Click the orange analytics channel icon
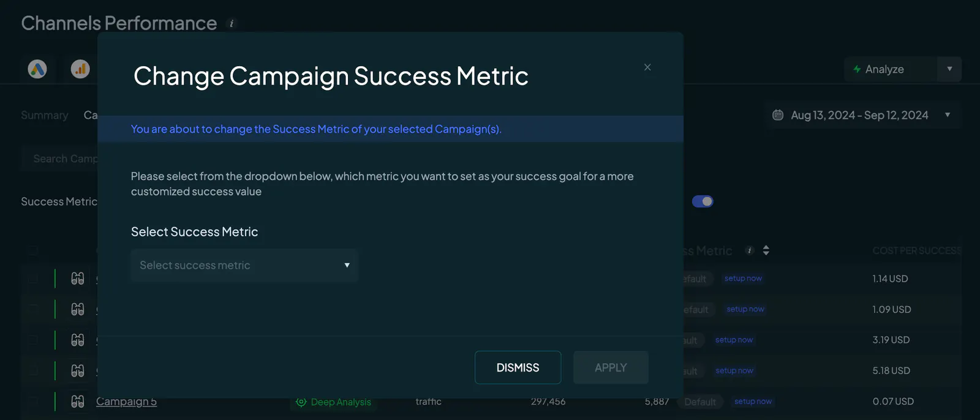 coord(80,69)
